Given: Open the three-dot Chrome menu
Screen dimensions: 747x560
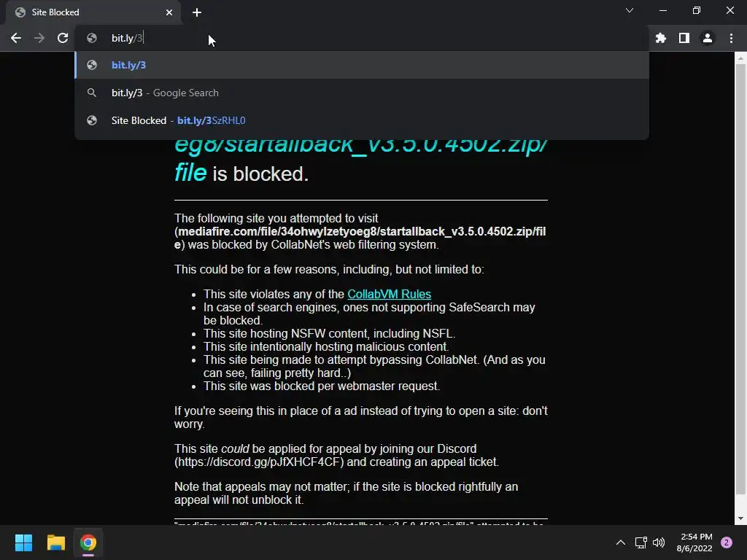Looking at the screenshot, I should (x=731, y=38).
